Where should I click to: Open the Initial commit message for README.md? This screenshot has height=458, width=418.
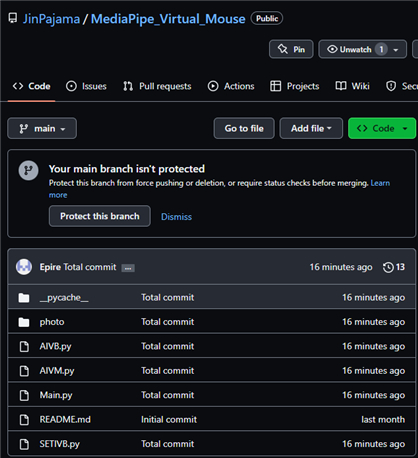pos(169,419)
